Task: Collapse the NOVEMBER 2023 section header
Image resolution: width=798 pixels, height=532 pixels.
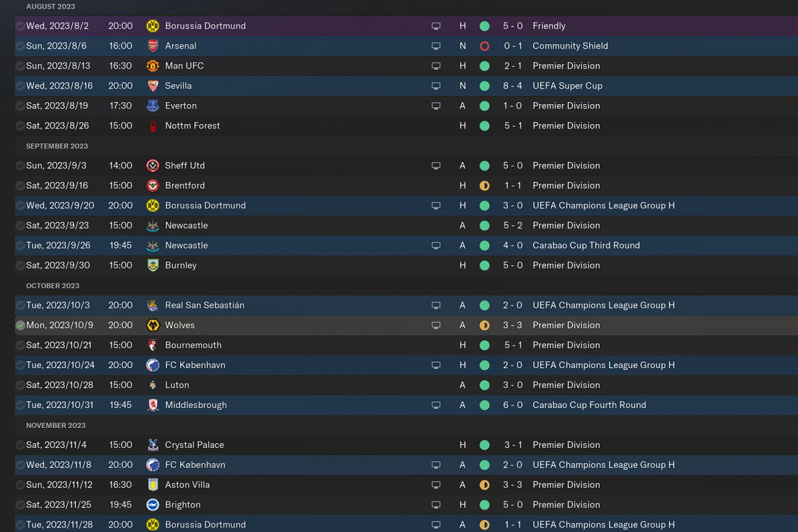Action: point(55,425)
